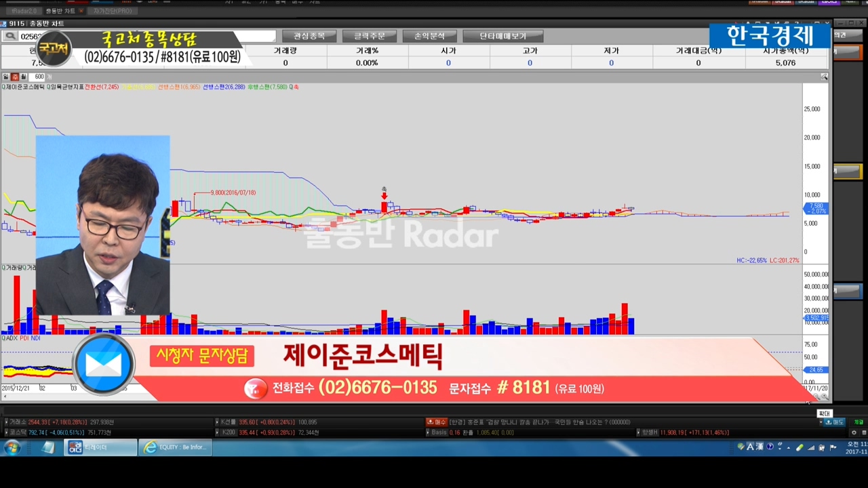Click the candle count 600 input field
Screen dimensions: 868x488
click(39, 77)
